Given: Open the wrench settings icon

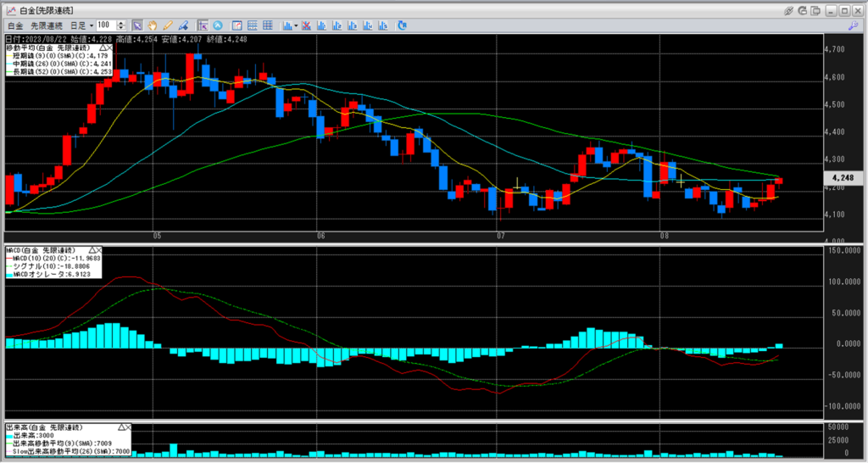Looking at the screenshot, I should pos(852,25).
